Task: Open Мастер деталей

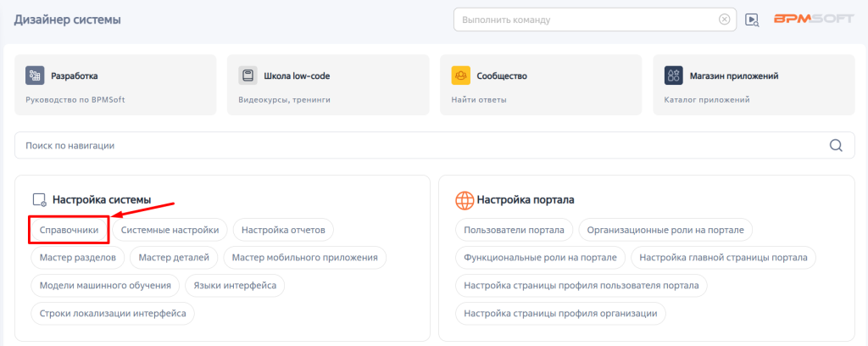Action: (174, 258)
